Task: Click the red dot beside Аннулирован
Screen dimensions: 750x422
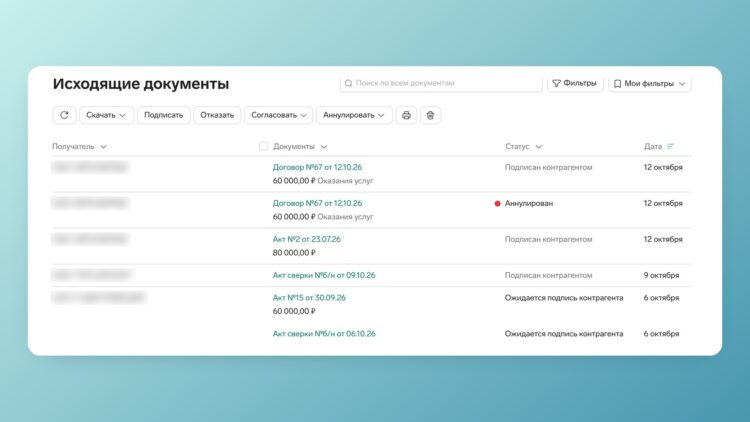Action: point(497,203)
